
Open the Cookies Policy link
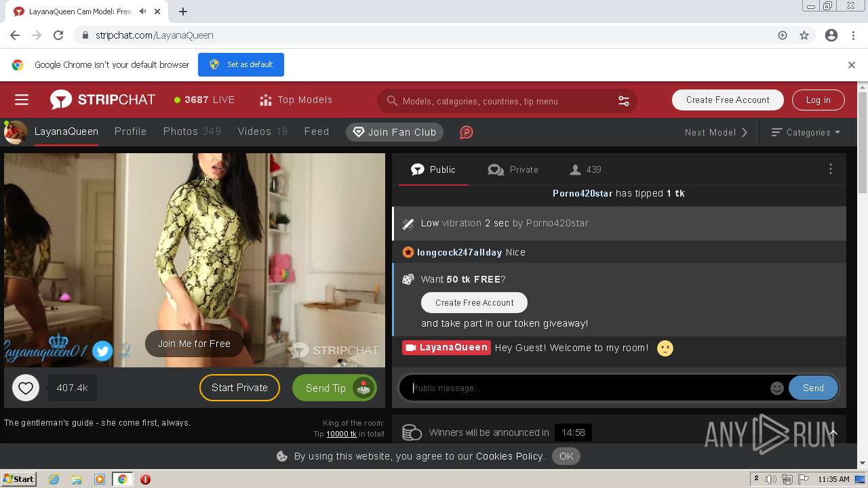(510, 456)
